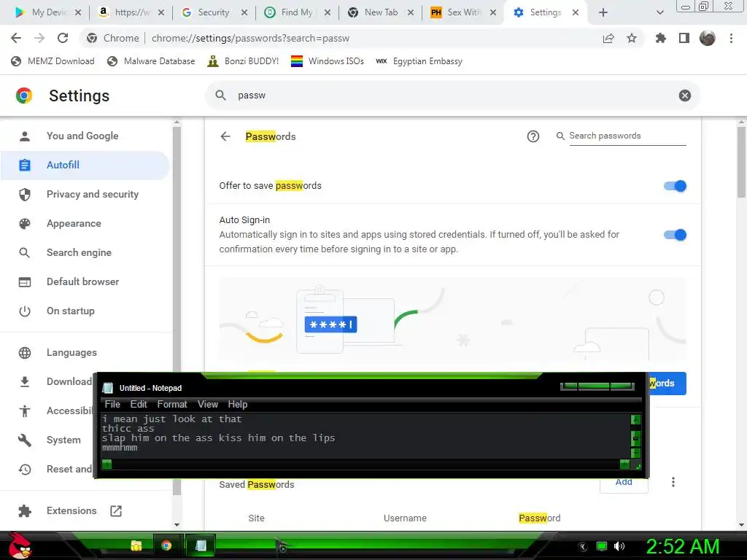Open more actions next to Add button
Image resolution: width=747 pixels, height=560 pixels.
673,482
